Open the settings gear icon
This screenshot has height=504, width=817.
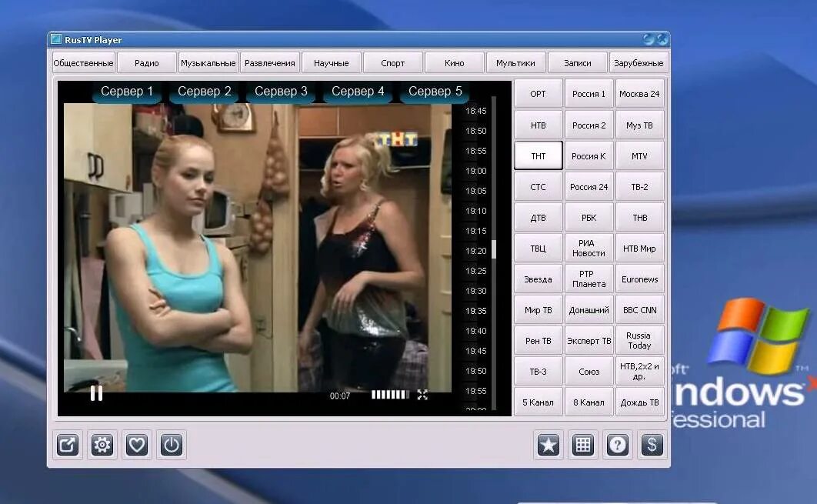click(102, 445)
